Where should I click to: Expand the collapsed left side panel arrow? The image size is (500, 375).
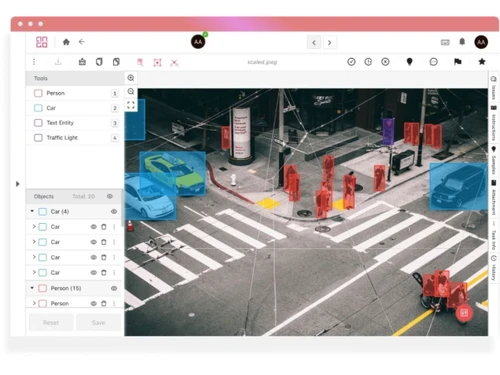point(18,184)
